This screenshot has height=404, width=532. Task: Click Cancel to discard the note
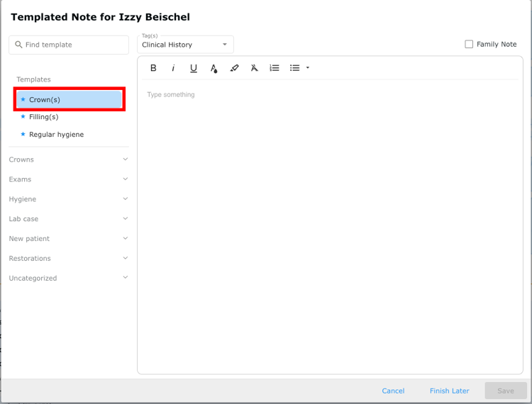(393, 391)
